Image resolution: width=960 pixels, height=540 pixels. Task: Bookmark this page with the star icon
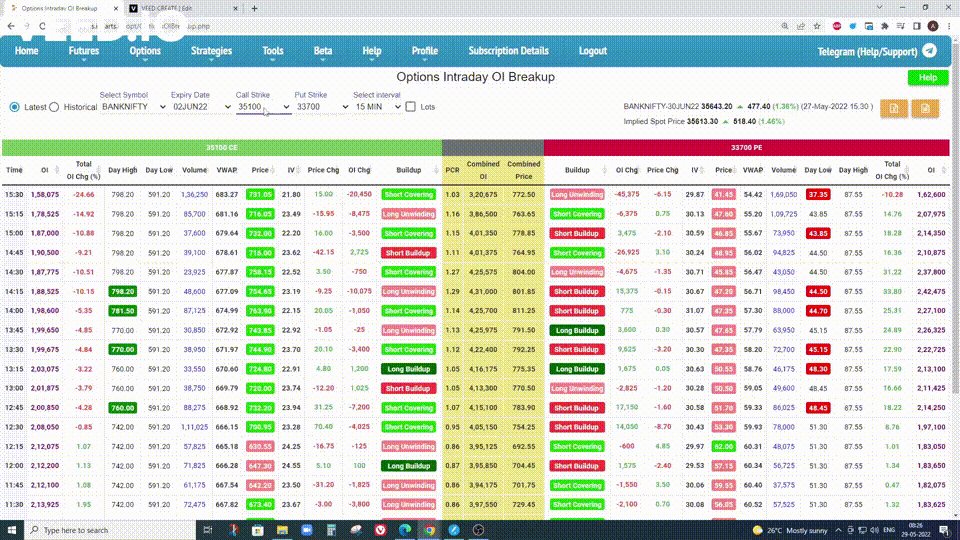click(x=817, y=26)
